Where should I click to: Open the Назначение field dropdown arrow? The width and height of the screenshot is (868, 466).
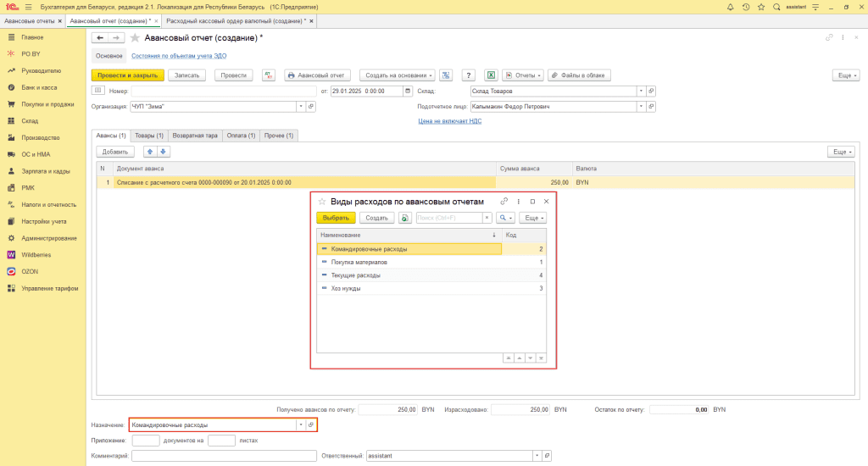pos(300,425)
